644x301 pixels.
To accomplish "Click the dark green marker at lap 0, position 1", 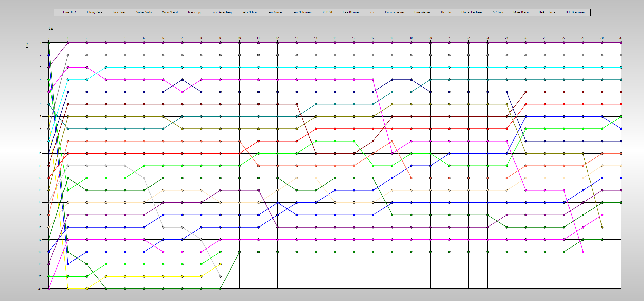I will [49, 43].
